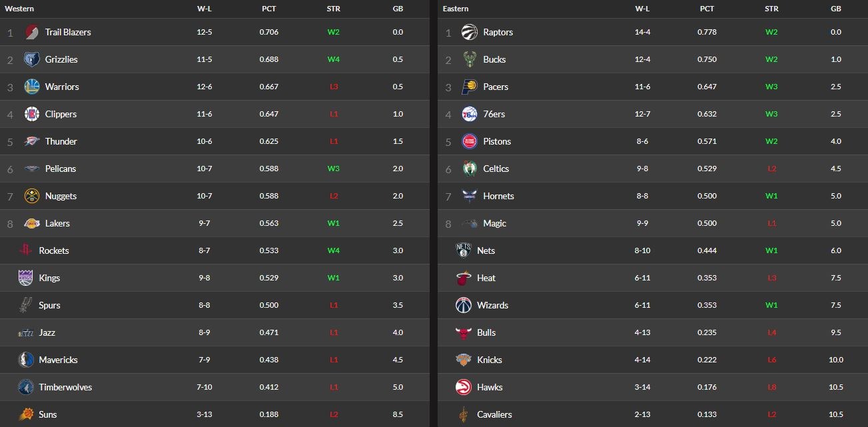Click the Bucks deer logo
This screenshot has height=427, width=868.
pyautogui.click(x=470, y=59)
